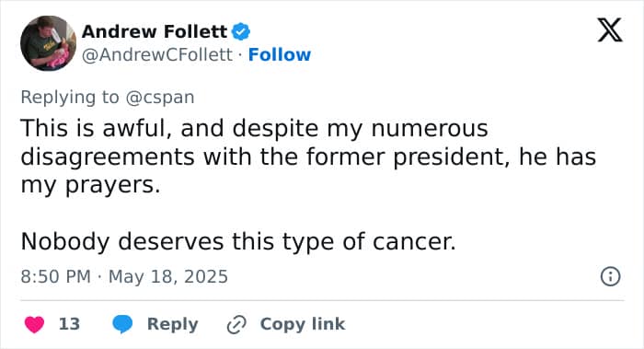This screenshot has height=349, width=644.
Task: Click the Andrew Follett display name
Action: point(155,31)
